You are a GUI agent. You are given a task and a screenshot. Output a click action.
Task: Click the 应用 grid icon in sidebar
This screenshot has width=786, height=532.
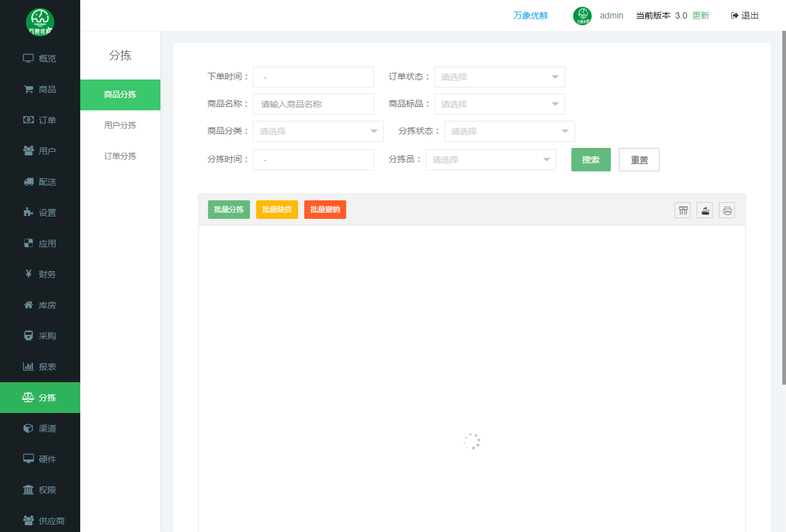28,243
